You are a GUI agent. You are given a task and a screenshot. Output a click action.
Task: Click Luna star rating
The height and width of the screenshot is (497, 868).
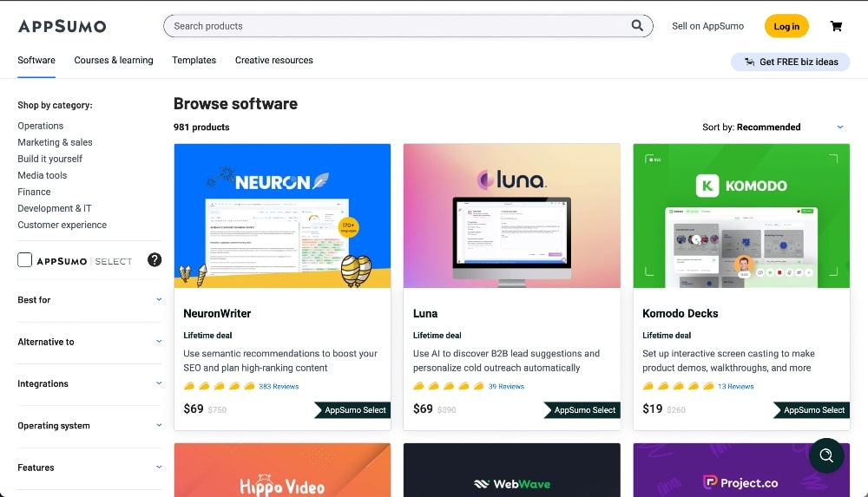click(449, 386)
